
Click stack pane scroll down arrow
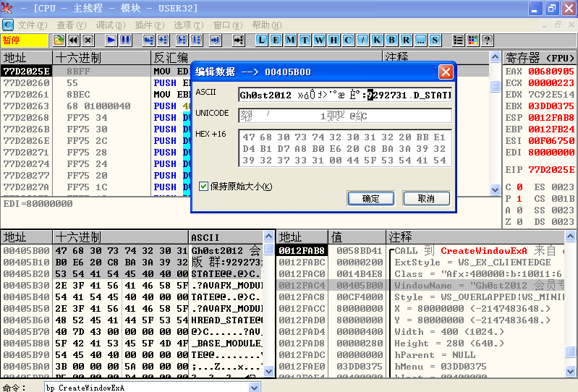tap(570, 371)
